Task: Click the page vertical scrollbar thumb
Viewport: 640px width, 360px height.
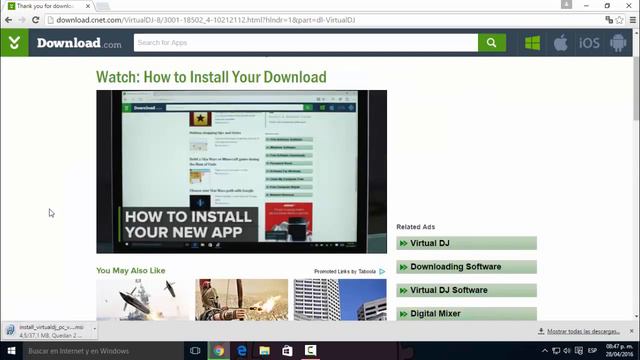Action: click(636, 89)
